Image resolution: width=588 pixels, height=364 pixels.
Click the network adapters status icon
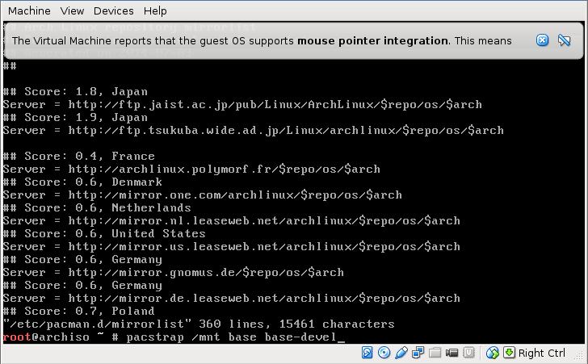(418, 353)
